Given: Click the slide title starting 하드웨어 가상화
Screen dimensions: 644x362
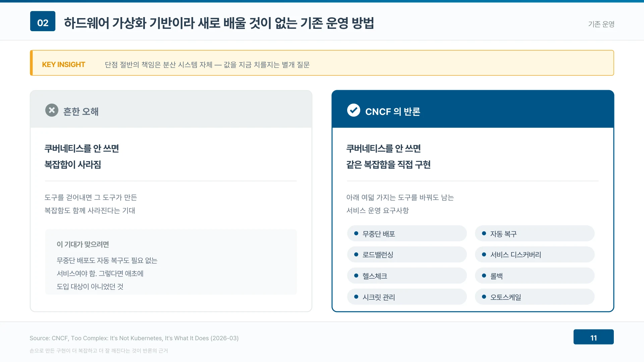Looking at the screenshot, I should [x=219, y=23].
